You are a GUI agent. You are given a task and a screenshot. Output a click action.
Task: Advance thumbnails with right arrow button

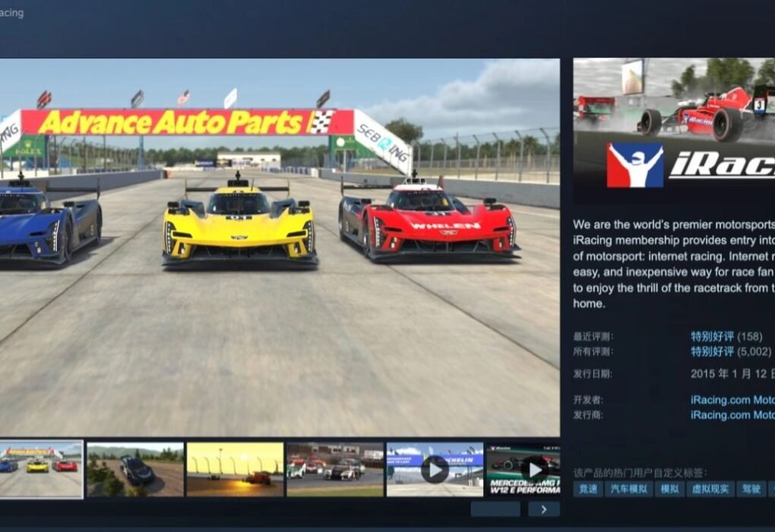[x=544, y=509]
